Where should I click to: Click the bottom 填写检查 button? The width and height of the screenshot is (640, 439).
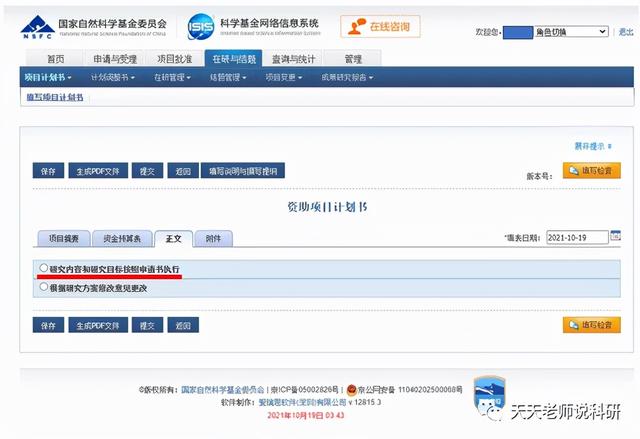(x=591, y=325)
